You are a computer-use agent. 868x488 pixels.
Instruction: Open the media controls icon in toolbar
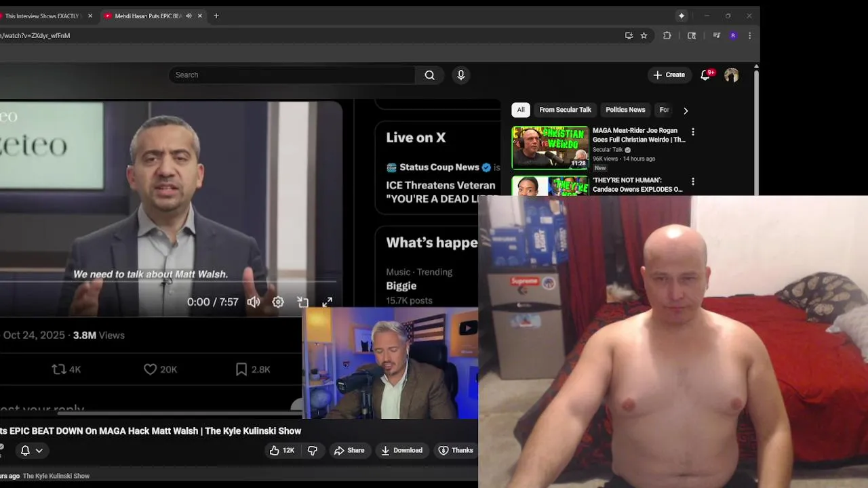pos(716,36)
